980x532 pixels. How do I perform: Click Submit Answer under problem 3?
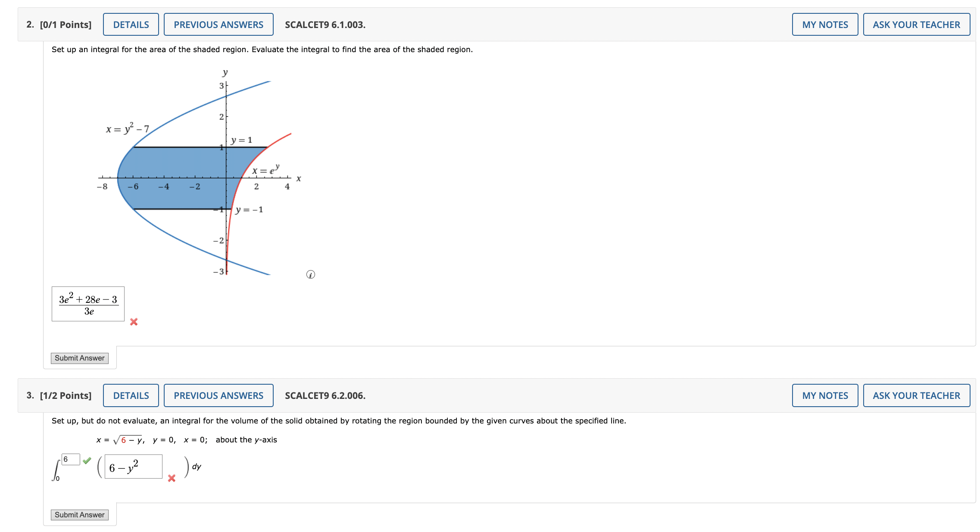click(79, 514)
